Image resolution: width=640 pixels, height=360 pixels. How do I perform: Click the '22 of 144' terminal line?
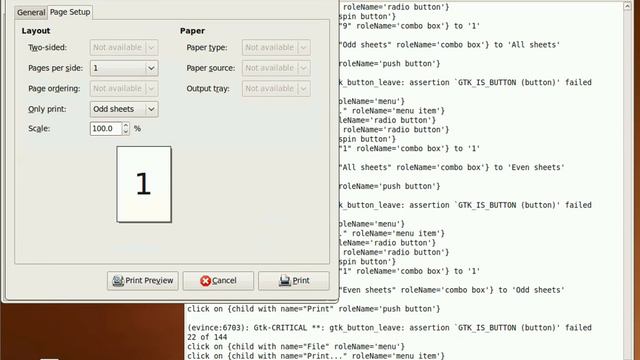[x=207, y=337]
